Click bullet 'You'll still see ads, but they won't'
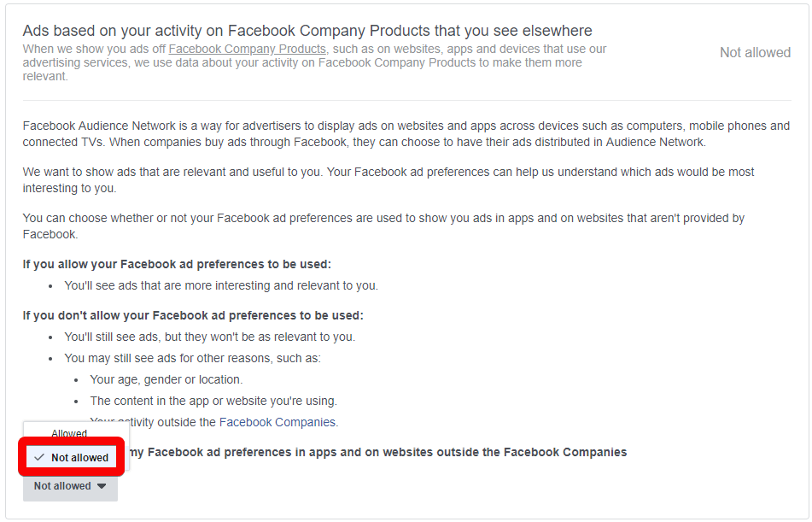Viewport: 812px width, 522px height. click(210, 337)
